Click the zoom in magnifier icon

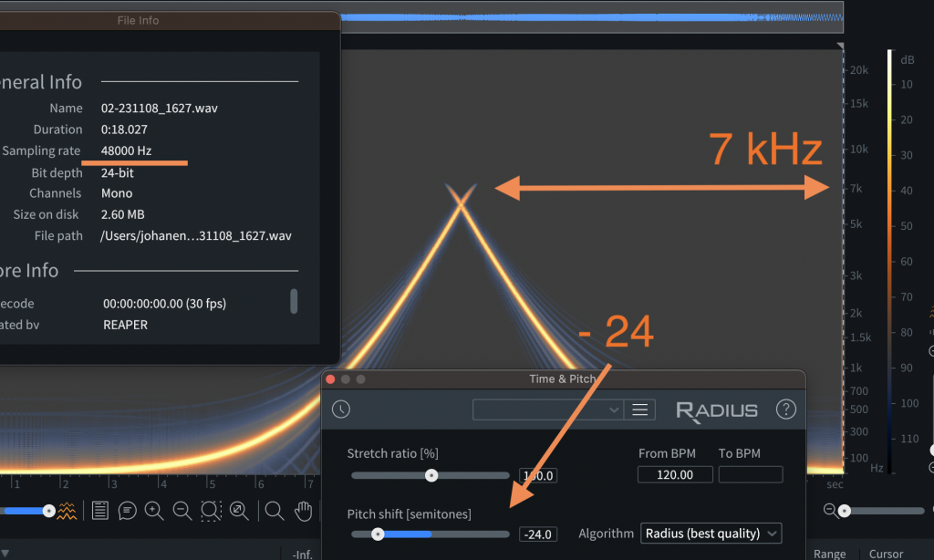[154, 511]
